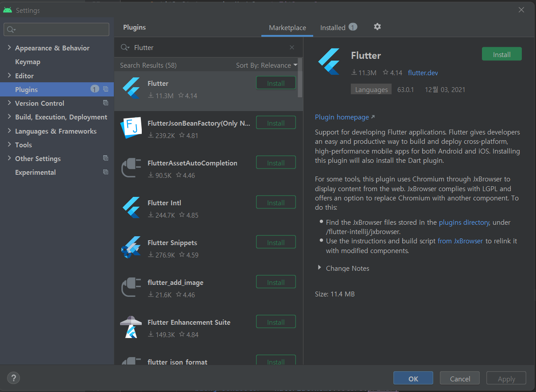Click the Languages category tag
Viewport: 536px width, 392px height.
(x=371, y=89)
